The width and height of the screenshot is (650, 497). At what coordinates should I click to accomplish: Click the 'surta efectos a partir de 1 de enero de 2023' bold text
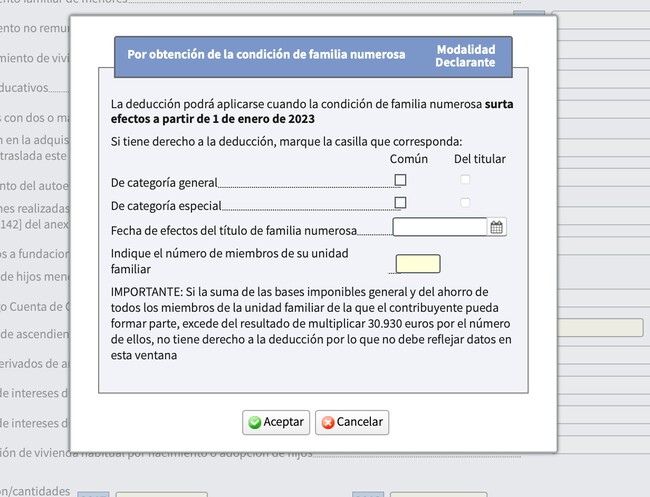pyautogui.click(x=312, y=112)
